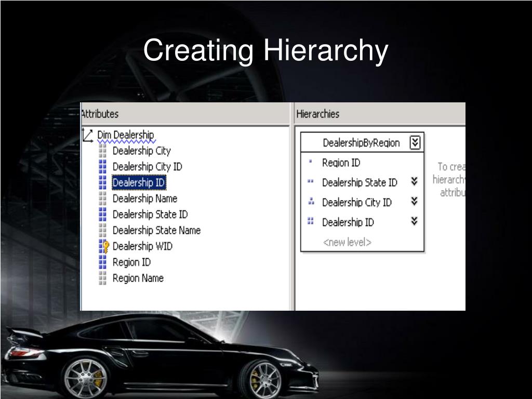Click the grey icon beside Dealership State Name
The image size is (532, 399).
pos(102,230)
